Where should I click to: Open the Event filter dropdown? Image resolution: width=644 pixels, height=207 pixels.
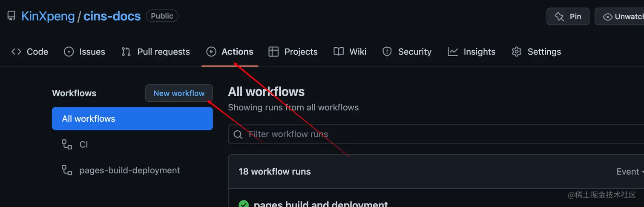(630, 172)
